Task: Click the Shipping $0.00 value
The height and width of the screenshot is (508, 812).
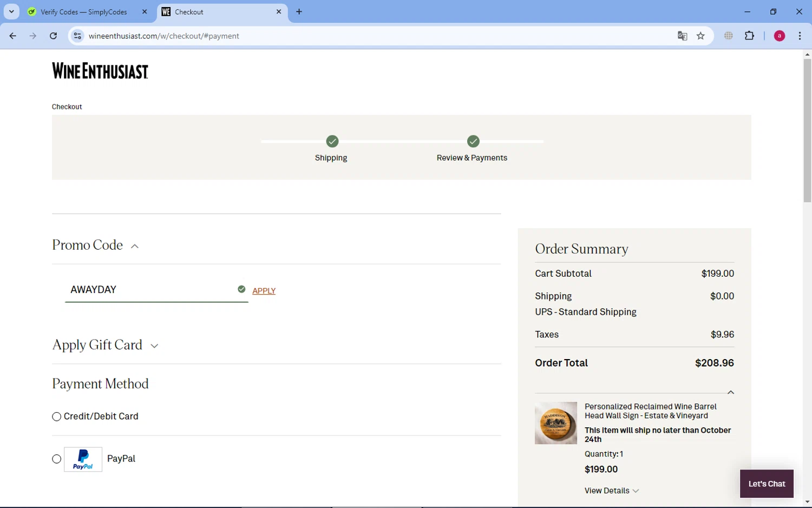Action: (x=722, y=296)
